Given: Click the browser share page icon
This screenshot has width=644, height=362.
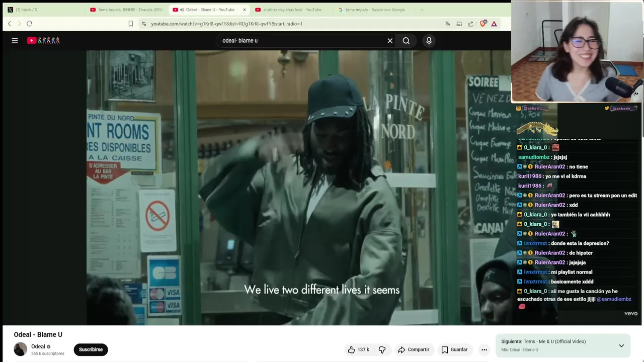Looking at the screenshot, I should 470,24.
